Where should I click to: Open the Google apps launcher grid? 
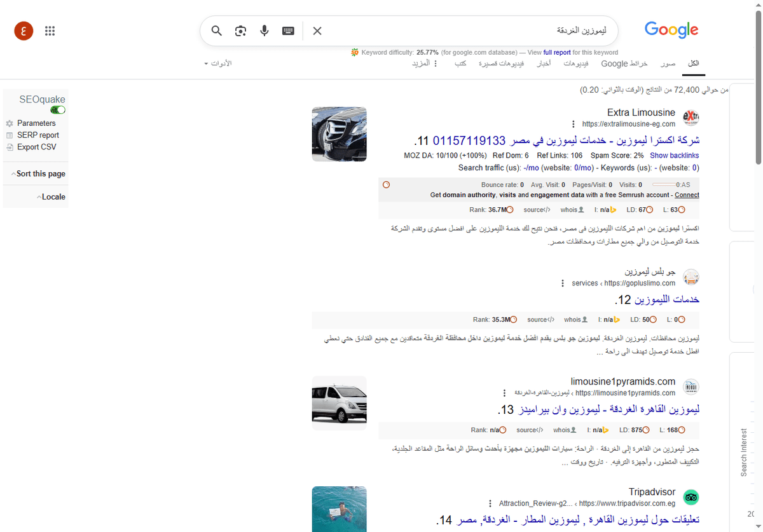click(50, 31)
